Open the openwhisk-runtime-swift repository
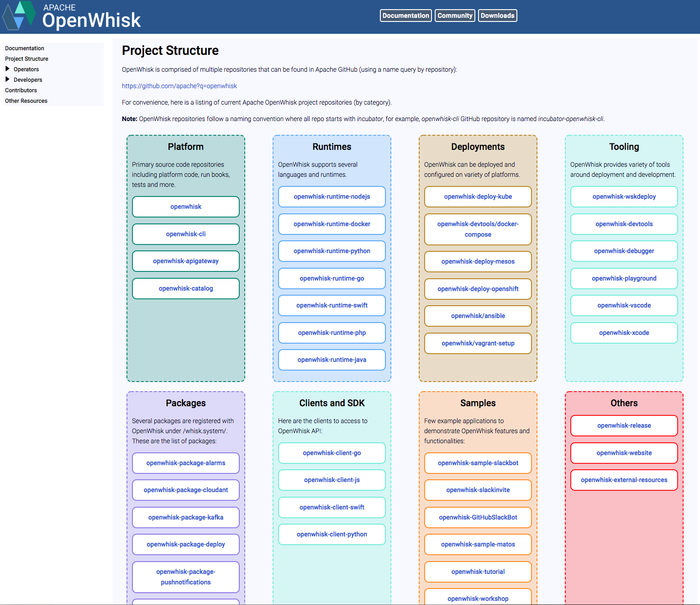The image size is (700, 605). pyautogui.click(x=332, y=305)
